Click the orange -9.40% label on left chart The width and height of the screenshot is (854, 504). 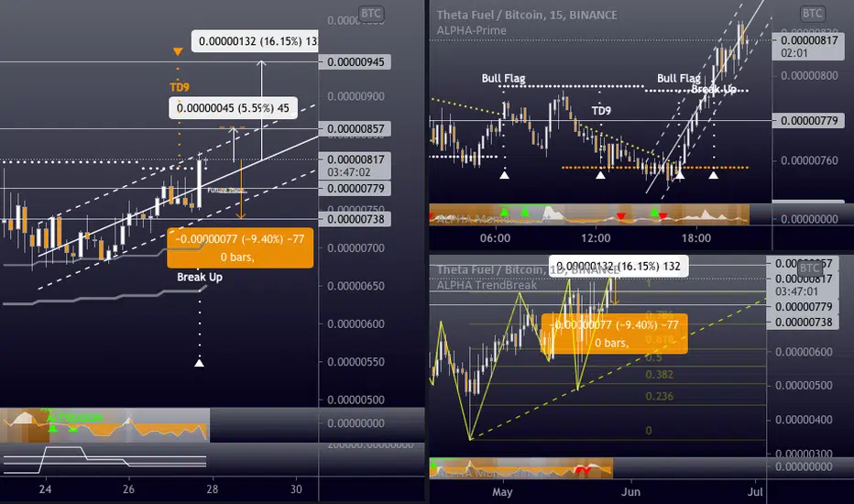pos(240,248)
